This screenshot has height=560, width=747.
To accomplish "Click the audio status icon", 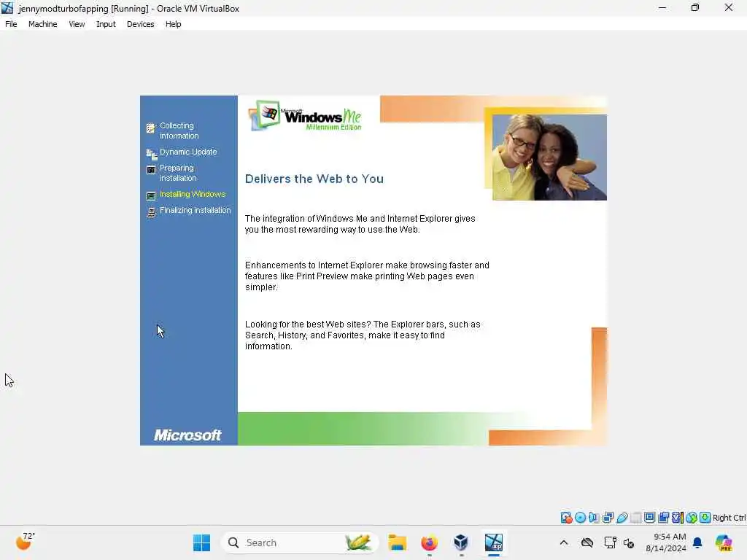I will point(594,518).
